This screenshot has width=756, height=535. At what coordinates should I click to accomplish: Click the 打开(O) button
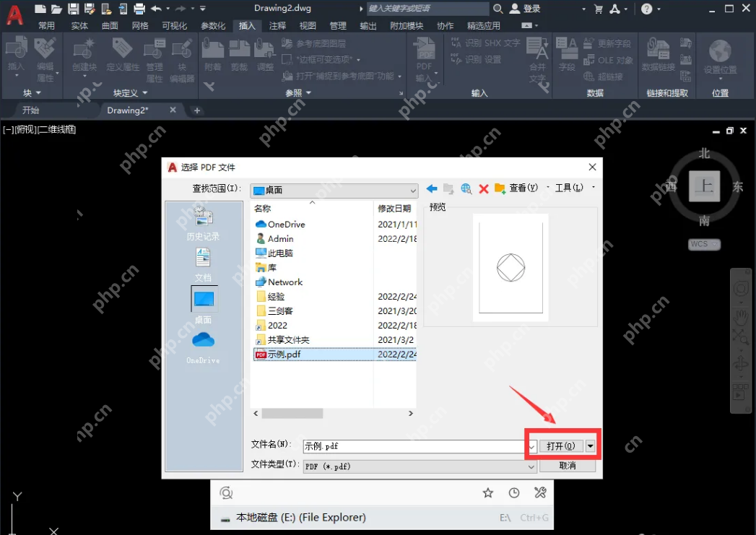[561, 446]
